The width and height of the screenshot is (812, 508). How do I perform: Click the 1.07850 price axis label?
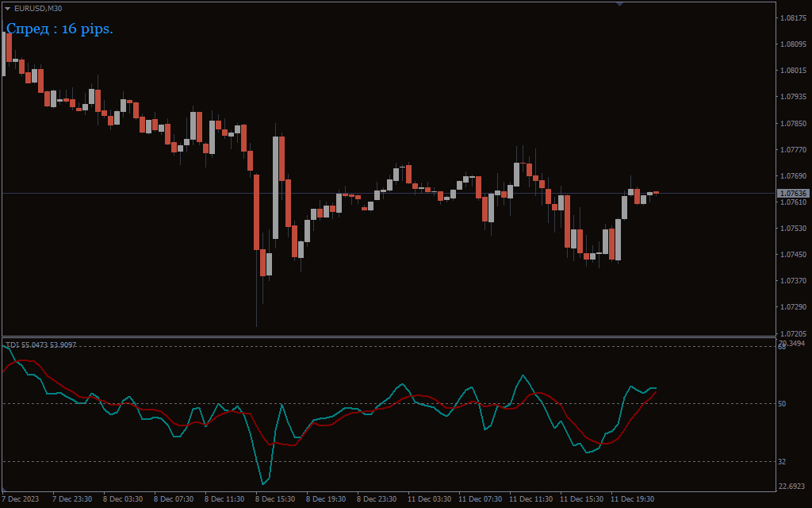pyautogui.click(x=793, y=124)
